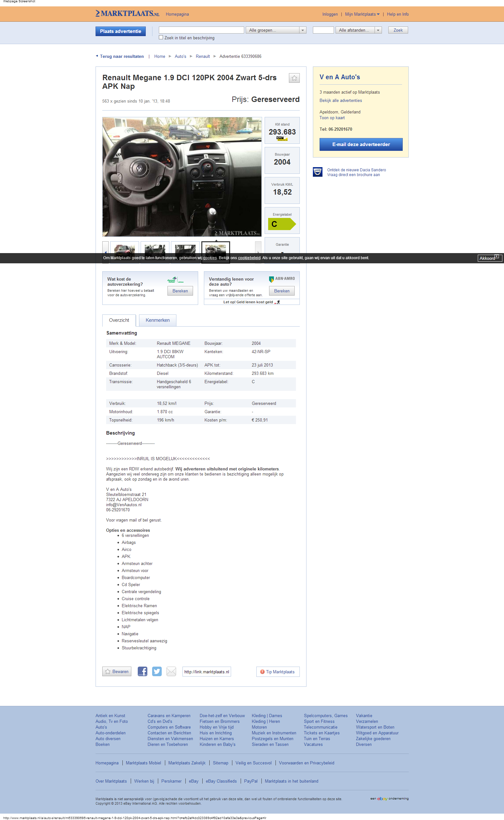Click 'Ontdek de nieuwe Dacia Sandero' link

356,170
